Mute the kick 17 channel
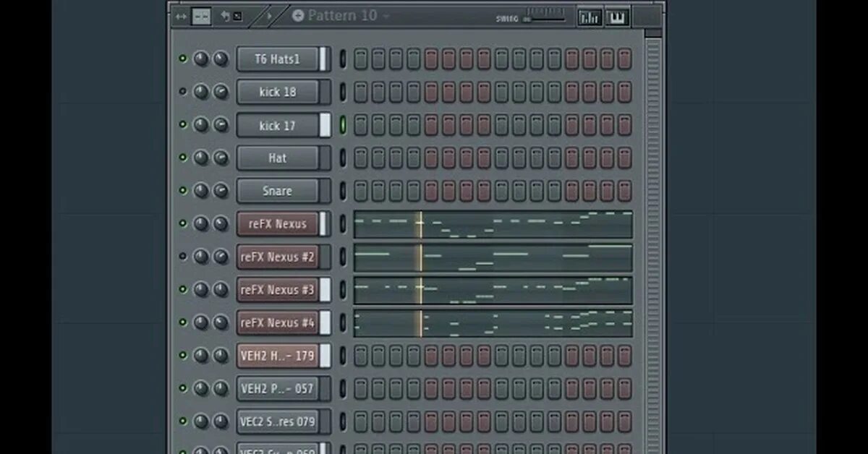 (x=182, y=124)
